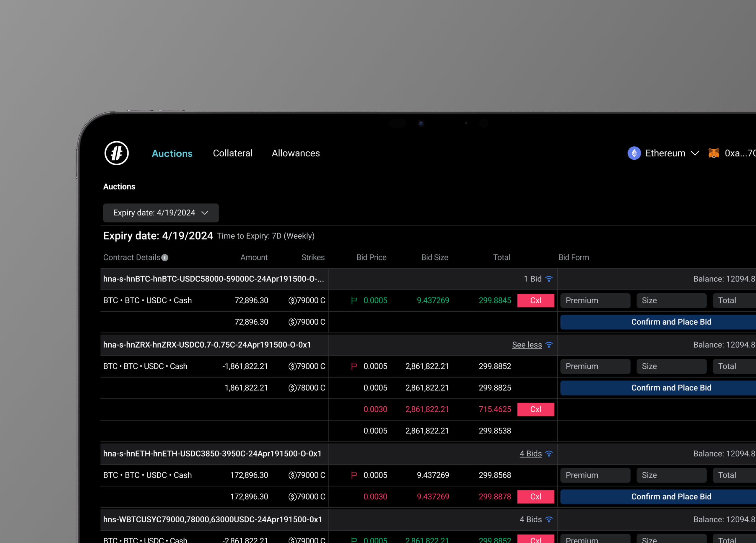The image size is (756, 543).
Task: Click Size field in hnETH bid form
Action: (x=671, y=475)
